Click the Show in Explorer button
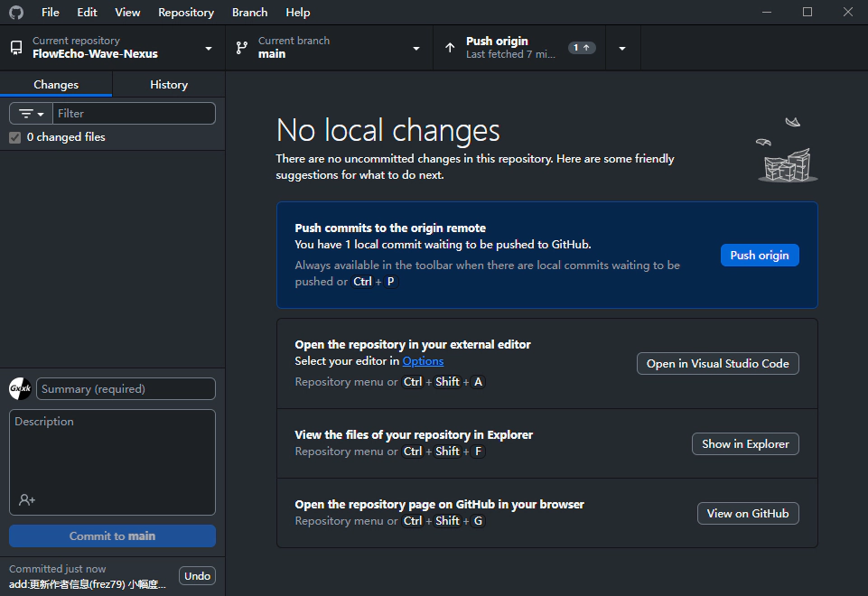Viewport: 868px width, 596px height. click(745, 443)
